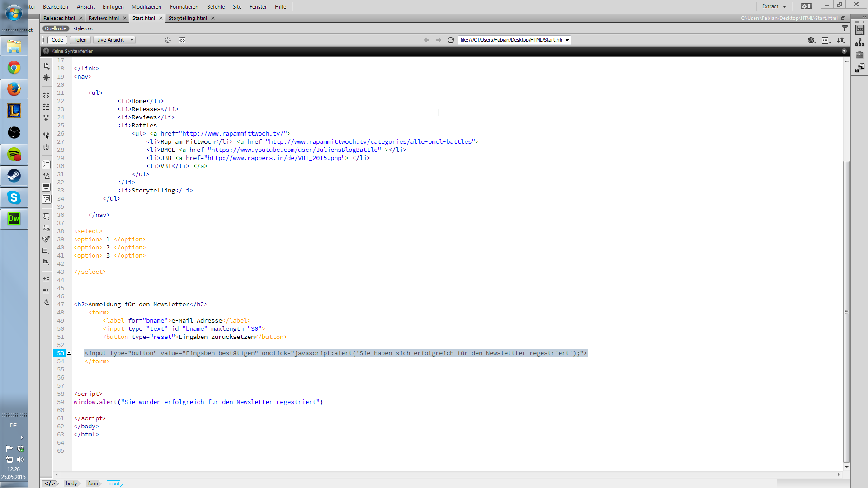Open the Live-Ansicht options arrow
868x488 pixels.
[132, 40]
